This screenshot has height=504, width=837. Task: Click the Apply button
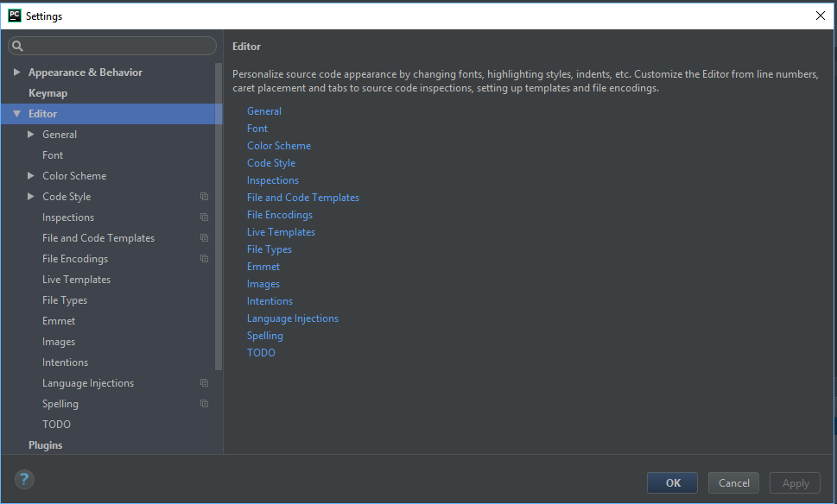click(795, 482)
